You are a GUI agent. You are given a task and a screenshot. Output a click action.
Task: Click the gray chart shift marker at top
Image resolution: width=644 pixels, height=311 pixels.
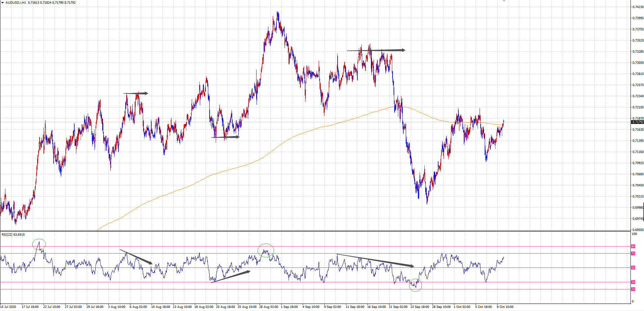click(504, 1)
